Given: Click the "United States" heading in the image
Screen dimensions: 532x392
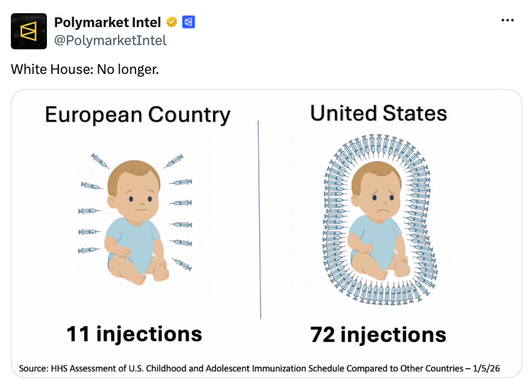Looking at the screenshot, I should pos(379,113).
